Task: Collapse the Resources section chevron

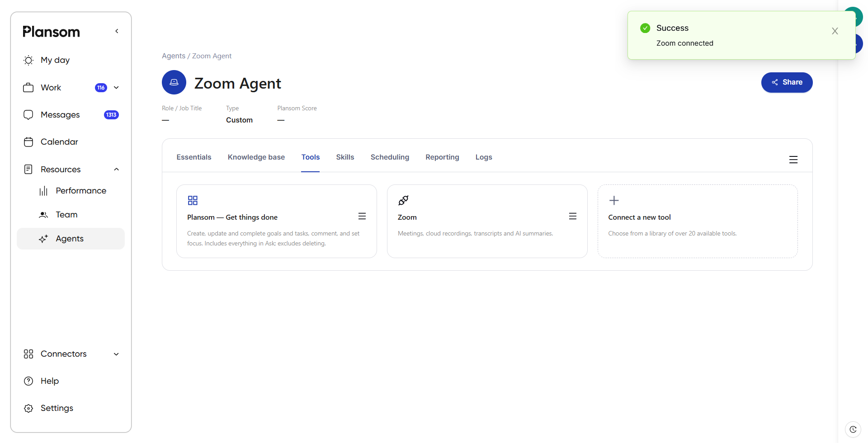Action: 116,170
